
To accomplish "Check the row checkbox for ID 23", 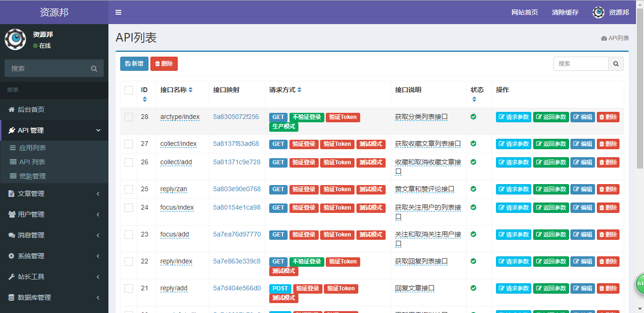I will point(129,235).
